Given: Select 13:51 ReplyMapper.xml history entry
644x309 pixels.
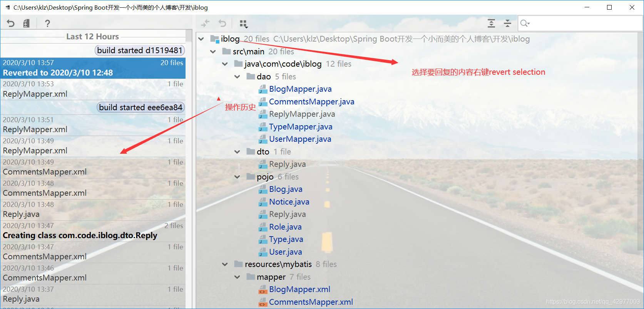Looking at the screenshot, I should (x=93, y=125).
